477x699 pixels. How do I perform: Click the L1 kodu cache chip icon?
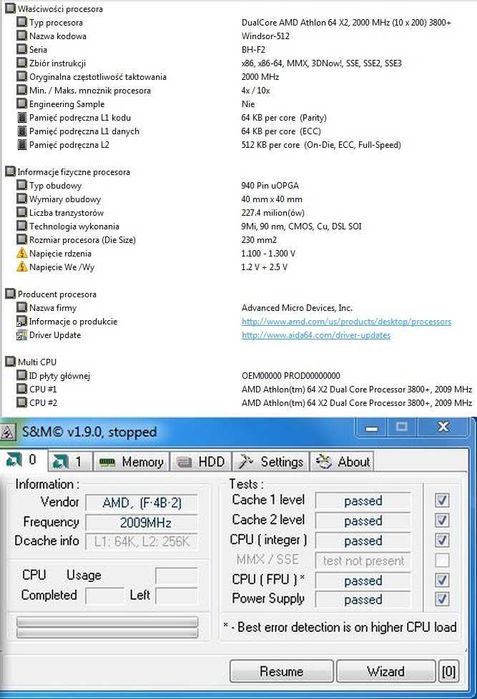21,117
